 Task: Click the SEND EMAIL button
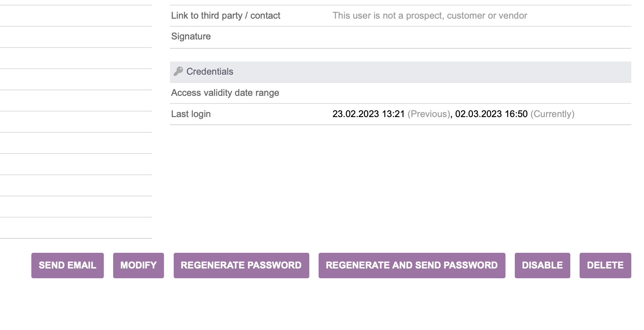pyautogui.click(x=67, y=266)
